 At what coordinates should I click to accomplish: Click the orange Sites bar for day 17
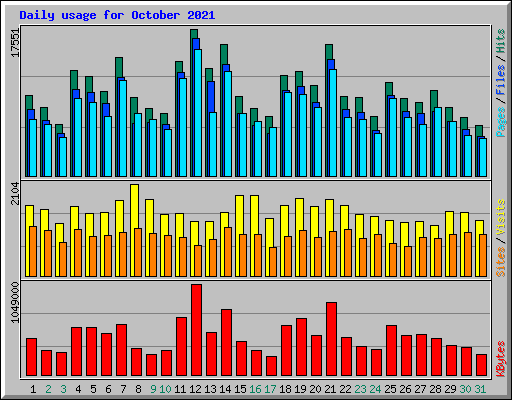coord(273,262)
